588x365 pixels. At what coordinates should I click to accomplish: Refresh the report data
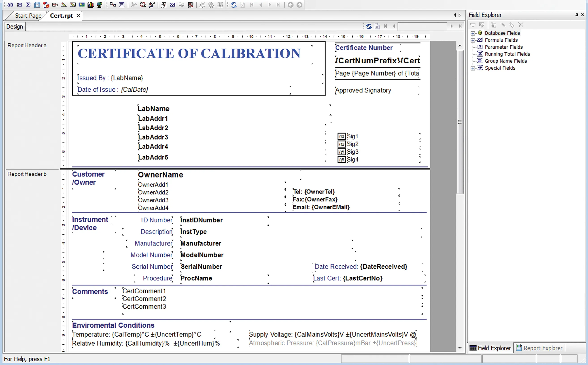[234, 4]
